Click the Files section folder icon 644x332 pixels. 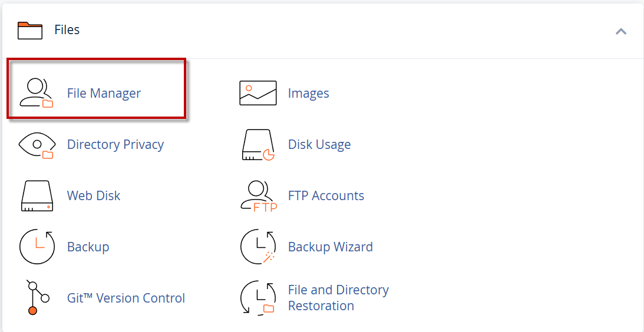point(30,30)
